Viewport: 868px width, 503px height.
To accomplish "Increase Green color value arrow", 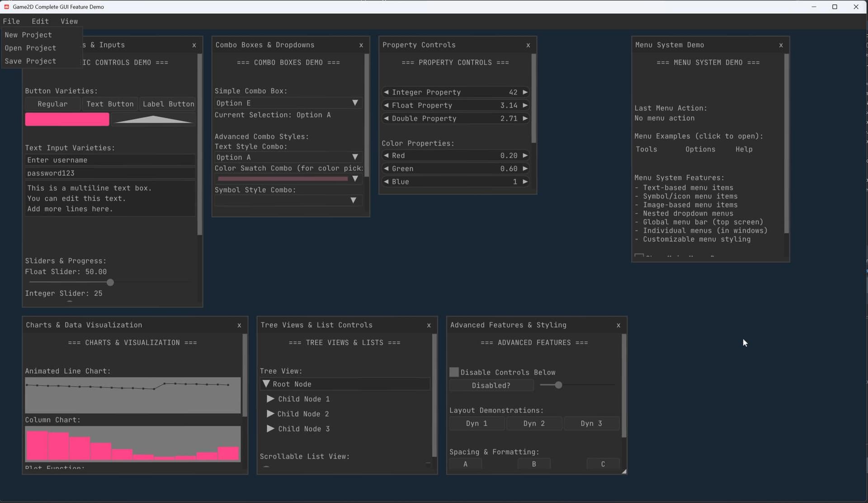I will [x=525, y=169].
